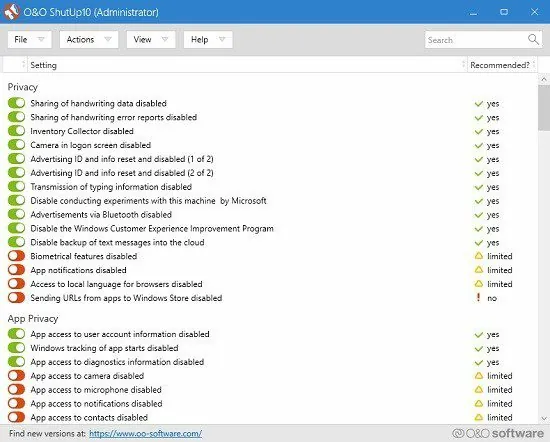Click into the Search input field
This screenshot has height=442, width=550.
pos(476,40)
